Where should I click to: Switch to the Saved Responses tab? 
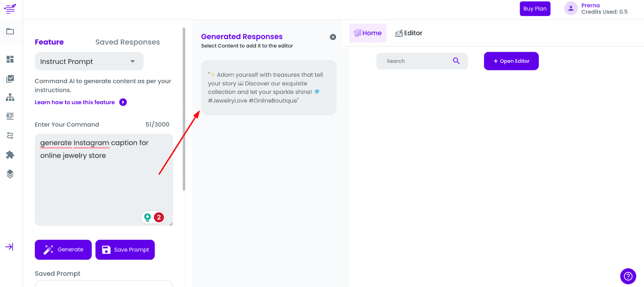pos(128,42)
